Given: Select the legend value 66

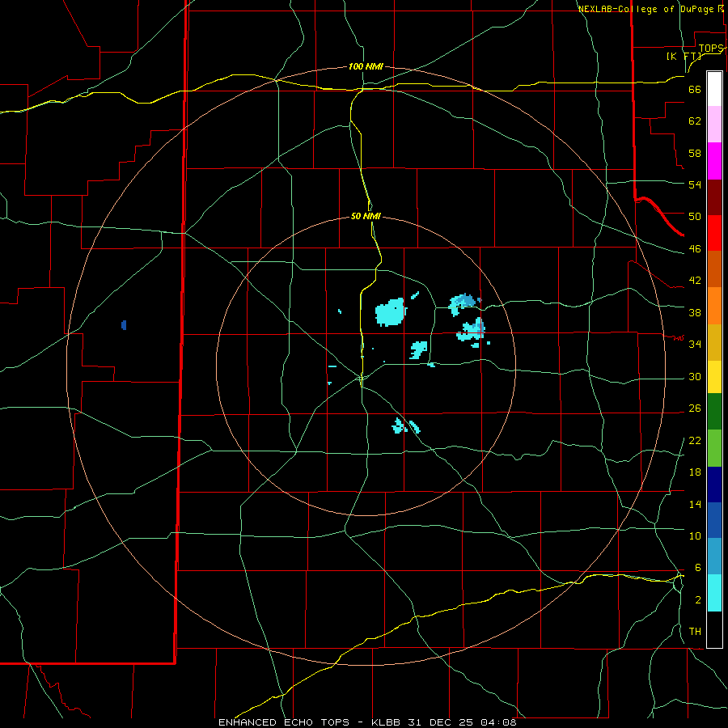Looking at the screenshot, I should click(x=695, y=89).
